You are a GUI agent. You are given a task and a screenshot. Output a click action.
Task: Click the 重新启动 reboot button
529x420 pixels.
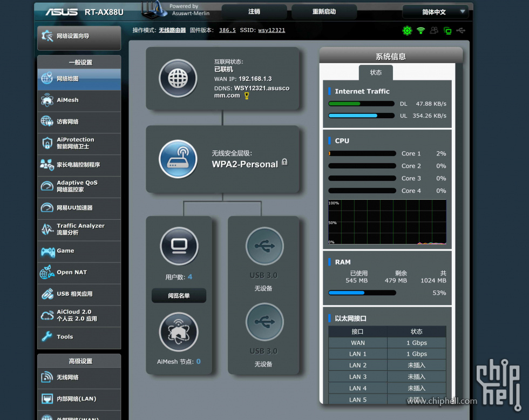(324, 11)
